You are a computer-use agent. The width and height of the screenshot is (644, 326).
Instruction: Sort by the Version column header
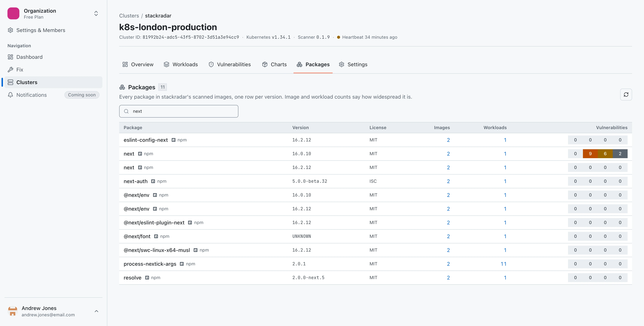pyautogui.click(x=301, y=127)
